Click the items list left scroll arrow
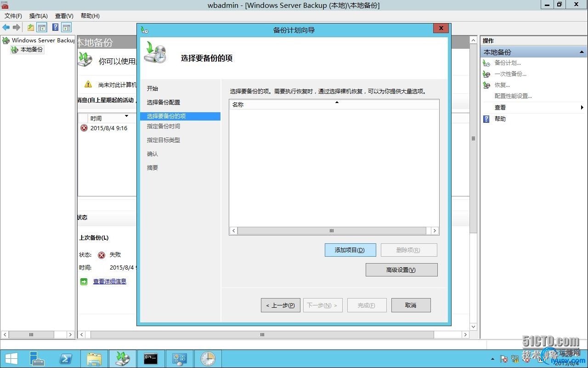The height and width of the screenshot is (368, 588). (x=233, y=231)
